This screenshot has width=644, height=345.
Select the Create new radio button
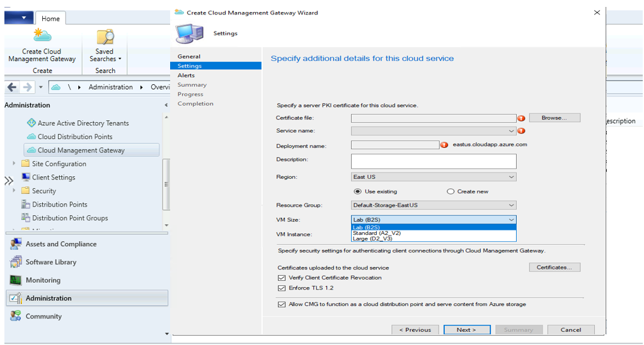point(451,191)
